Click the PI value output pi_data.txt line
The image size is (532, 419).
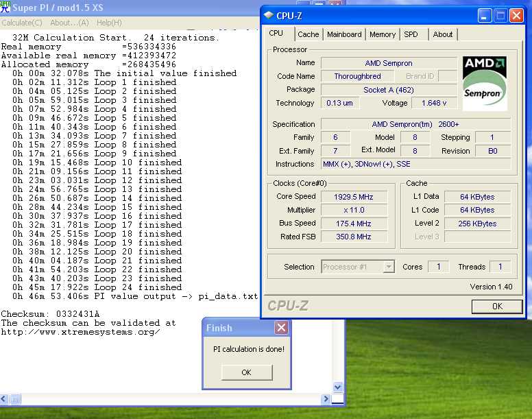point(135,296)
